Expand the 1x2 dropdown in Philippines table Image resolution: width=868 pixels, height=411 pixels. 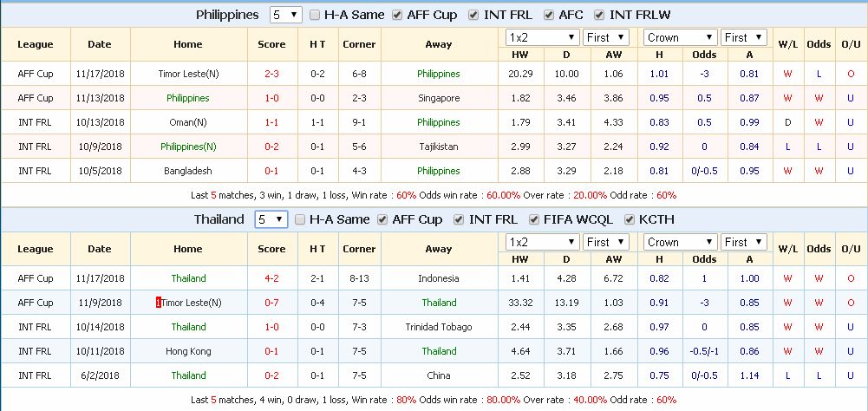point(543,37)
